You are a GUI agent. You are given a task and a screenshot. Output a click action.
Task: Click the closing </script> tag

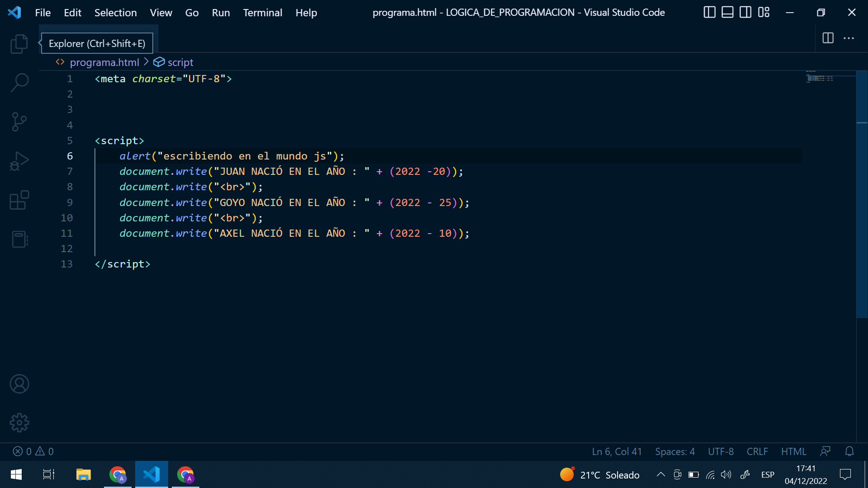click(x=123, y=264)
